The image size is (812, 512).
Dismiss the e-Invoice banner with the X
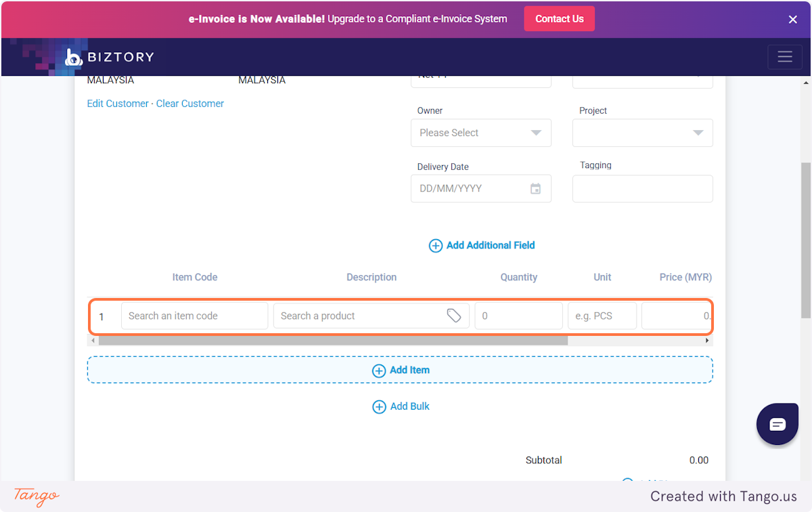coord(793,20)
